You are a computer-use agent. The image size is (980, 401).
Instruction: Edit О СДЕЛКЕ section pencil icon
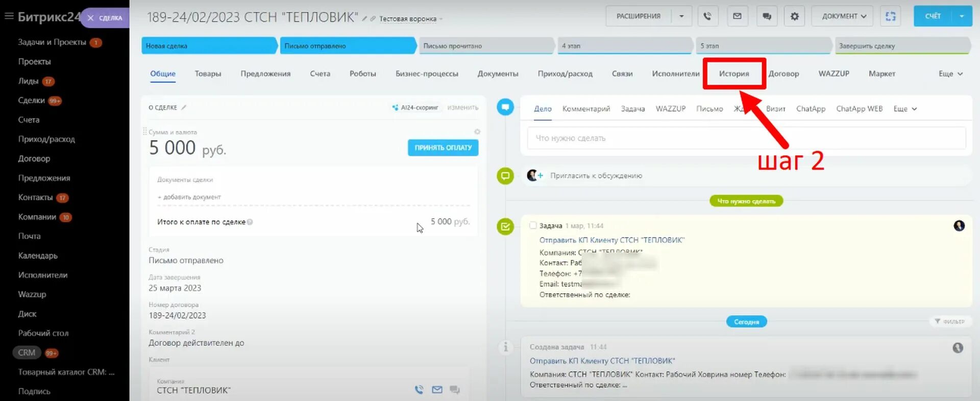click(184, 107)
